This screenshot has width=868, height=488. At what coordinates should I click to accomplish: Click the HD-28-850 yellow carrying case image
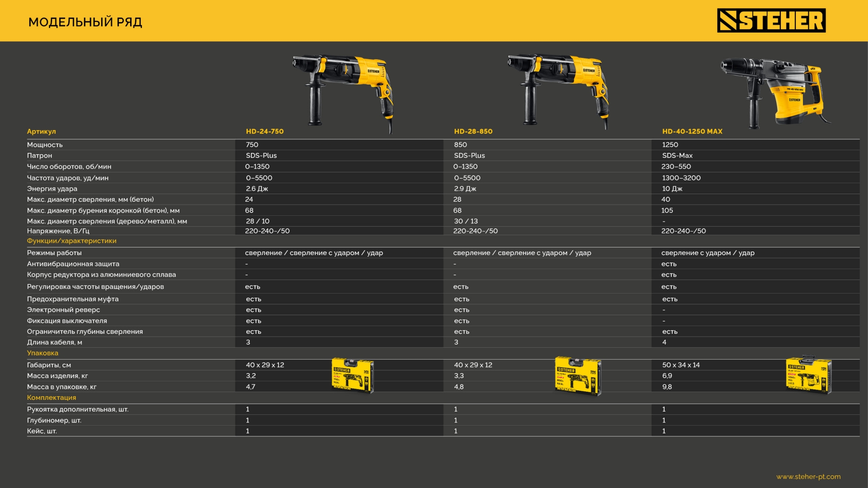click(x=578, y=376)
